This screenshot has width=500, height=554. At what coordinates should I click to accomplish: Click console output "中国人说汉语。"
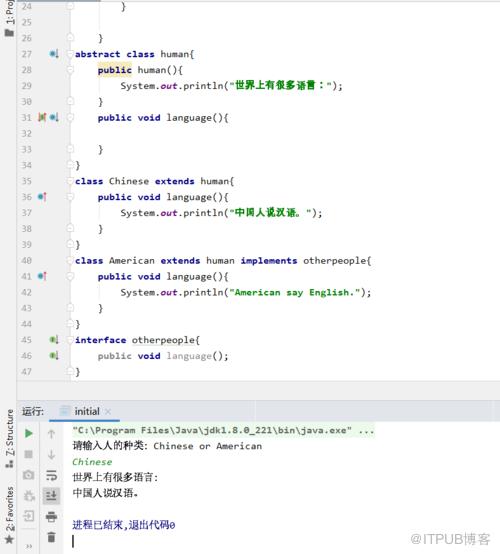(x=105, y=493)
